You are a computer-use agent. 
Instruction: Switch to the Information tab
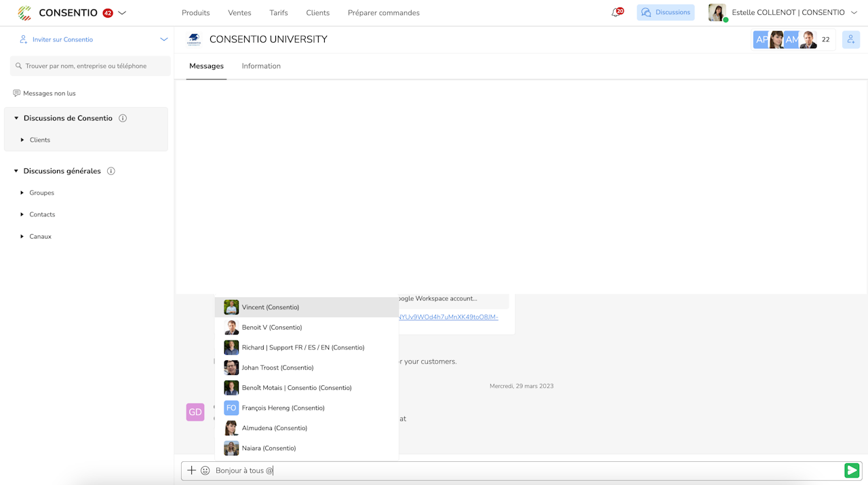coord(261,66)
